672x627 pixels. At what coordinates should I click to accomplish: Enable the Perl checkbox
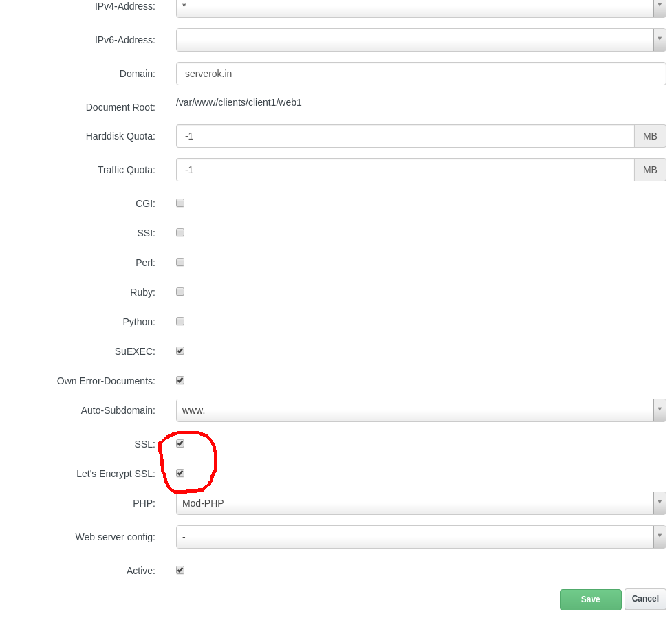[x=180, y=262]
